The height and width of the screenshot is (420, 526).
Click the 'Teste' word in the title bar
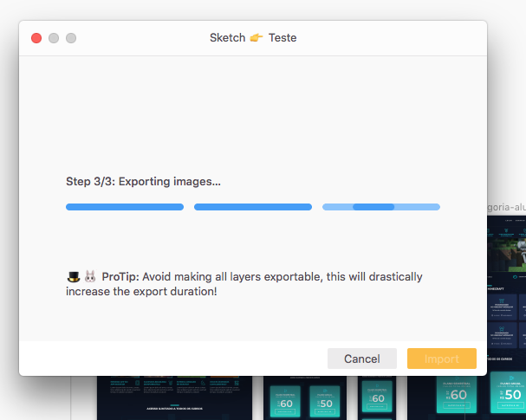(282, 37)
